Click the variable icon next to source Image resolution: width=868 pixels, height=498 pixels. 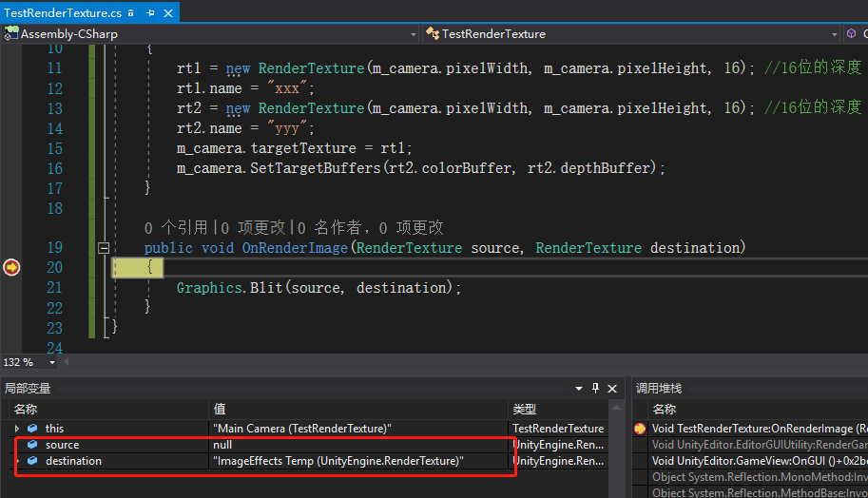32,445
